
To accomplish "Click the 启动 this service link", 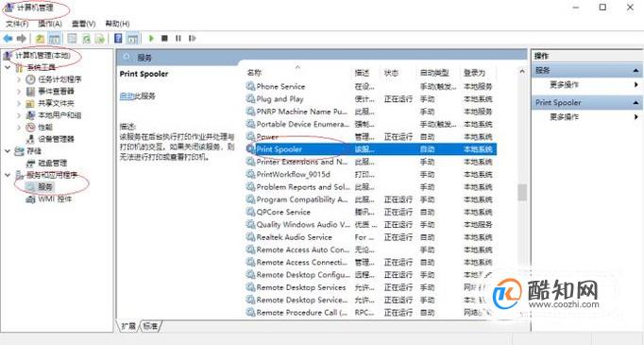I will tap(127, 96).
